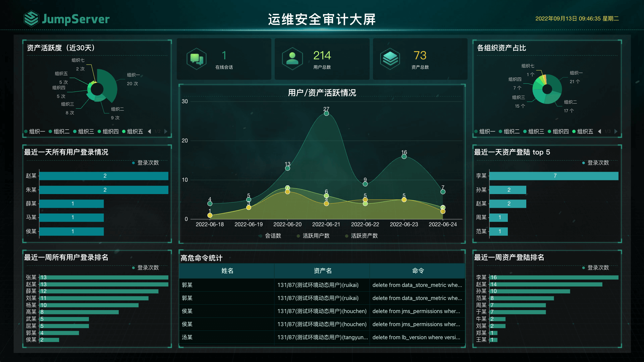Click the JumpServer logo icon

(31, 18)
